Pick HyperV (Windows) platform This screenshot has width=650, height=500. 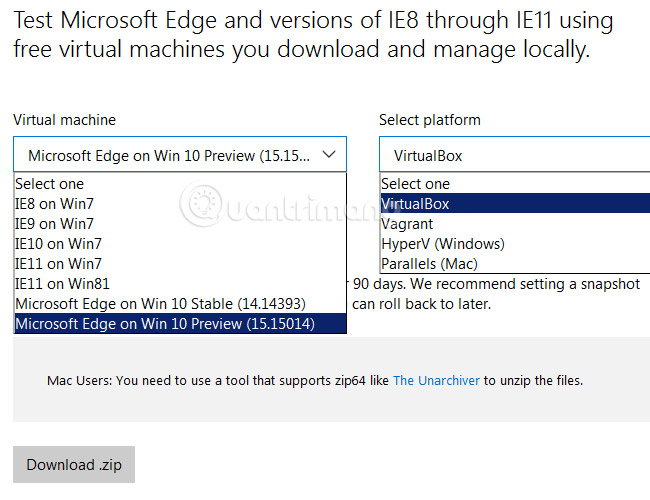click(x=442, y=244)
